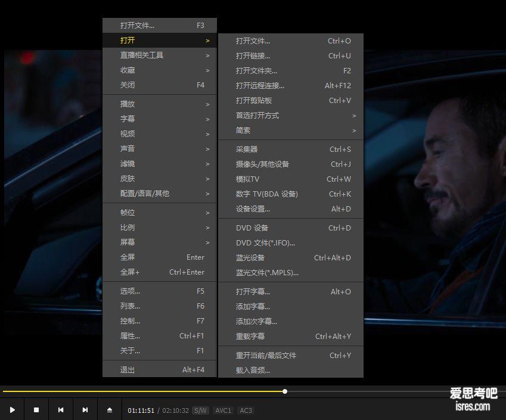The width and height of the screenshot is (506, 420).
Task: Expand the 视频 submenu
Action: click(x=160, y=133)
